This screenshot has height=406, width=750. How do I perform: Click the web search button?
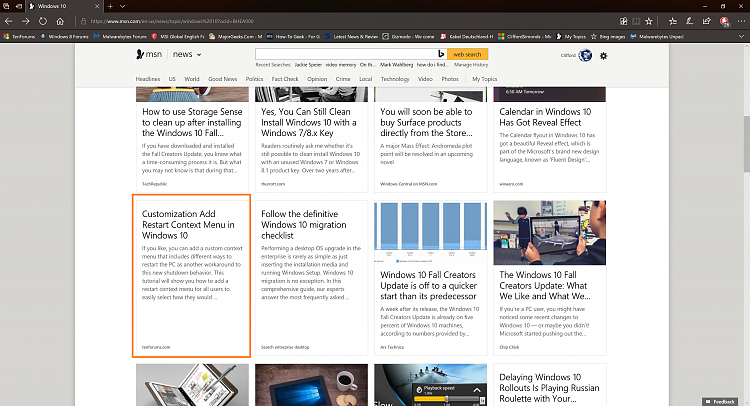point(467,54)
